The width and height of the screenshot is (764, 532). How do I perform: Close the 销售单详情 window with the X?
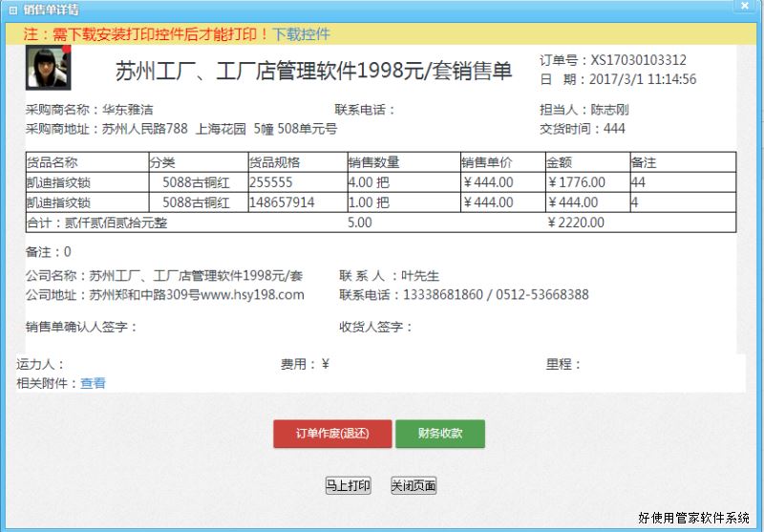pyautogui.click(x=744, y=5)
